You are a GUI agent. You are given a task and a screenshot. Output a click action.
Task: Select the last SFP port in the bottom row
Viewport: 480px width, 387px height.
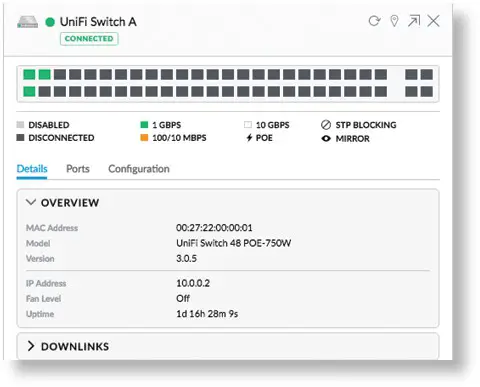coord(427,91)
